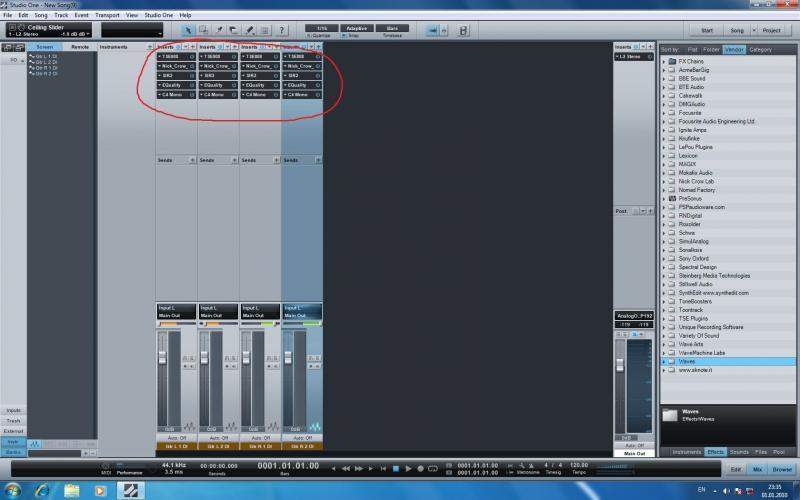The width and height of the screenshot is (800, 500).
Task: Click the Rewind transport button
Action: point(345,468)
